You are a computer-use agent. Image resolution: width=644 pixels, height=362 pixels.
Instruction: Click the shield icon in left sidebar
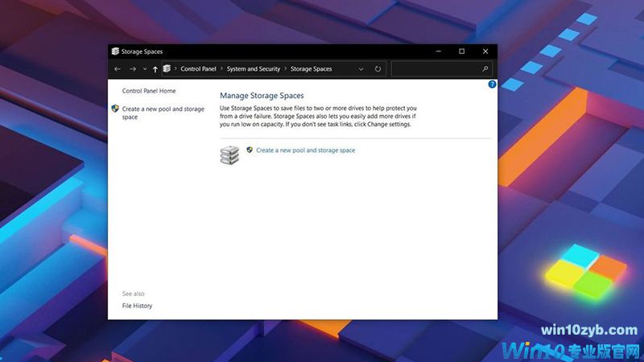pos(115,109)
